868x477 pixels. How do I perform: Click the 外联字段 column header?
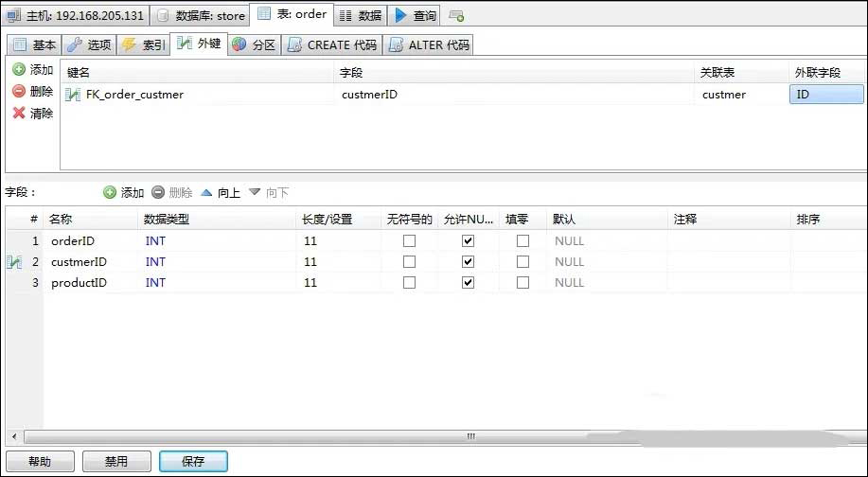coord(826,73)
